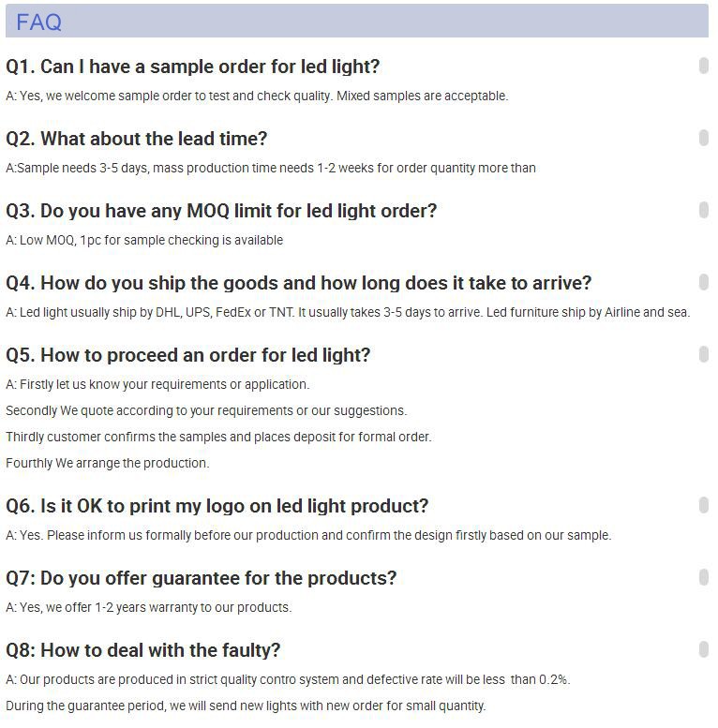The height and width of the screenshot is (728, 718).
Task: Click the gray marker on the Q3 MOQ row
Action: (x=703, y=210)
